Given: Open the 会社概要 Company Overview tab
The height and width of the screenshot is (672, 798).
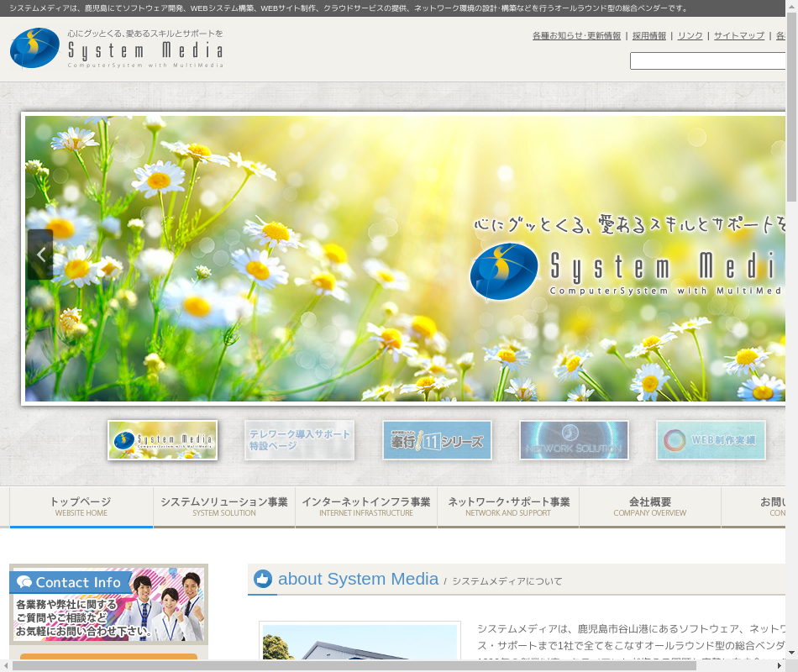Looking at the screenshot, I should pyautogui.click(x=650, y=507).
